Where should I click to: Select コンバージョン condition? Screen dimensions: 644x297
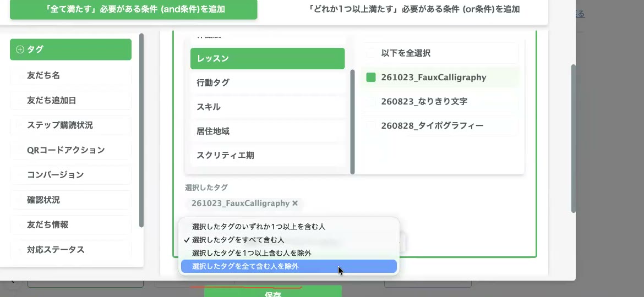70,175
